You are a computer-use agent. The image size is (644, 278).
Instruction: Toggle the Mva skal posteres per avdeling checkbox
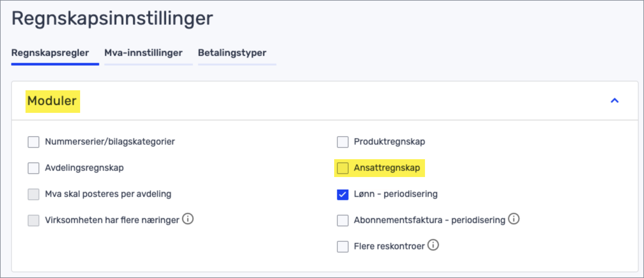pyautogui.click(x=34, y=194)
